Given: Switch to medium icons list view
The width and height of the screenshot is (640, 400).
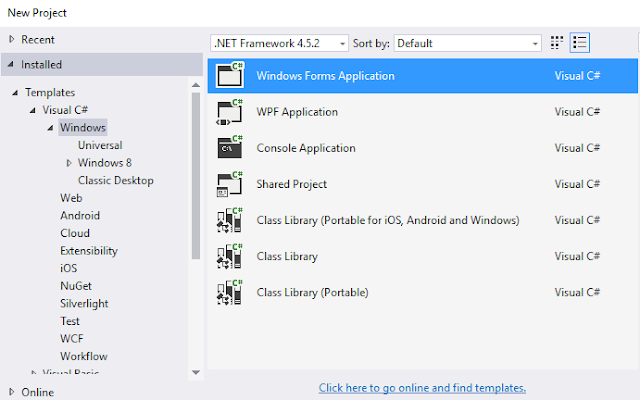Looking at the screenshot, I should click(x=580, y=43).
